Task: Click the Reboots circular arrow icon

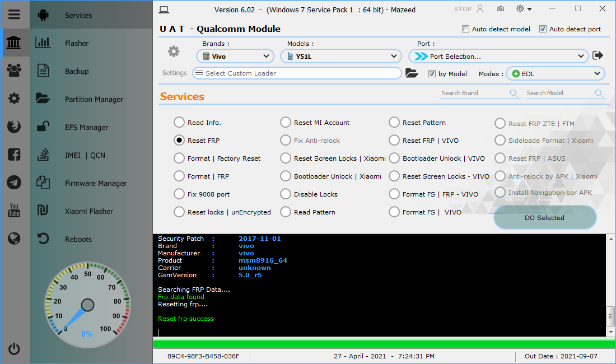Action: point(43,239)
